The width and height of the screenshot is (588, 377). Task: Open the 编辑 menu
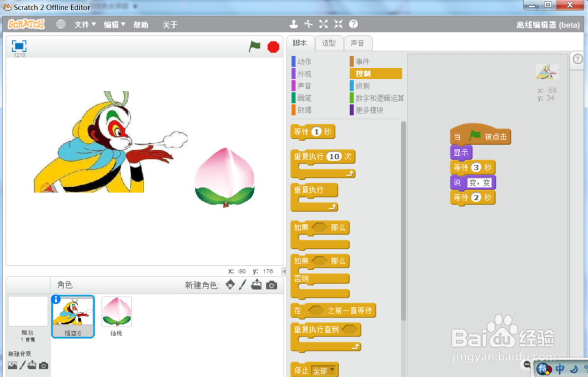114,25
